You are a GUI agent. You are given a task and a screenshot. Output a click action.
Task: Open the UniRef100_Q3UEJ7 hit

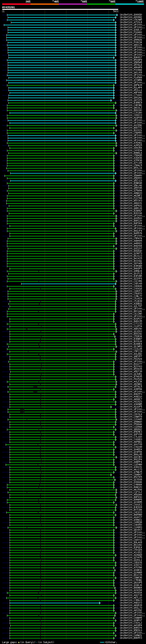coord(131,30)
